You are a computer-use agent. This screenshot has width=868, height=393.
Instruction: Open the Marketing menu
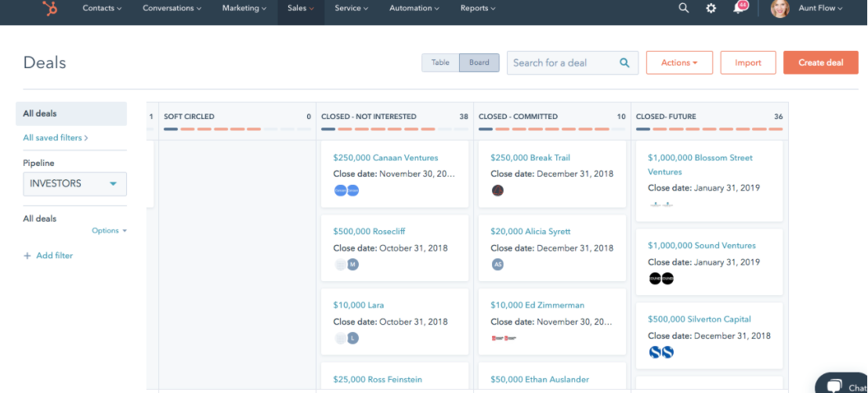tap(244, 9)
